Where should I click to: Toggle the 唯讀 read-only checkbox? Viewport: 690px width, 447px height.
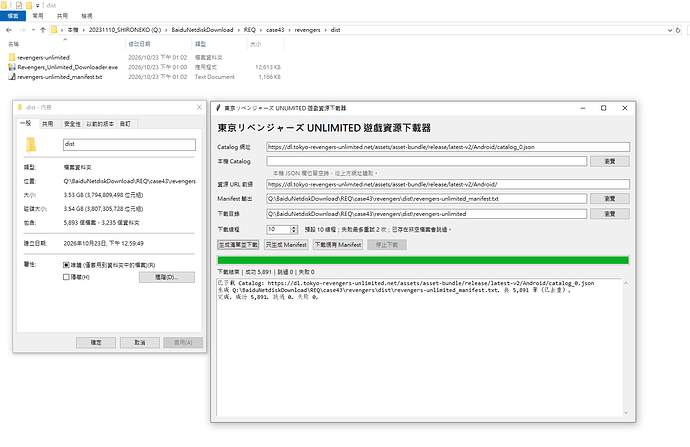[66, 265]
